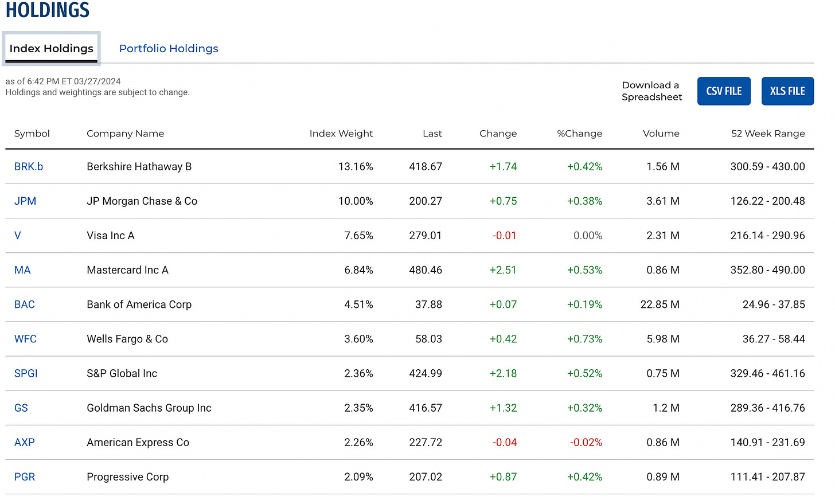
Task: Open the JPM symbol link
Action: 25,201
